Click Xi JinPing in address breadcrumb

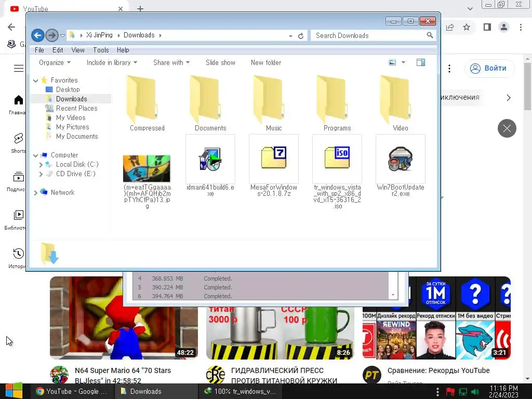pyautogui.click(x=99, y=35)
